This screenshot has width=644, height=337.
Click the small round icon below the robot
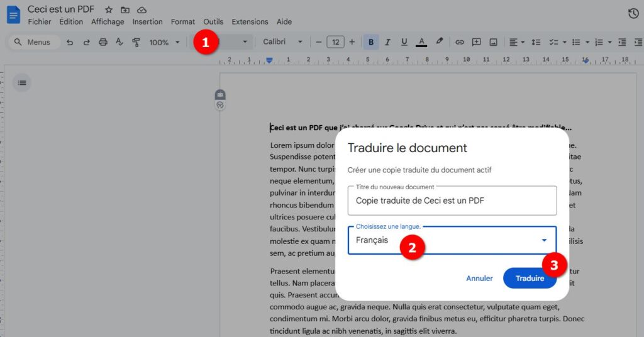point(220,106)
